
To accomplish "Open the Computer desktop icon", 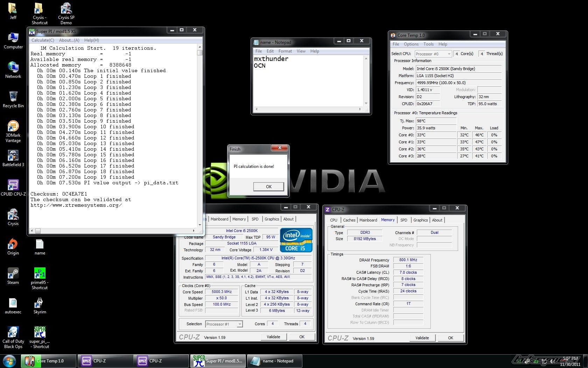I will (13, 40).
